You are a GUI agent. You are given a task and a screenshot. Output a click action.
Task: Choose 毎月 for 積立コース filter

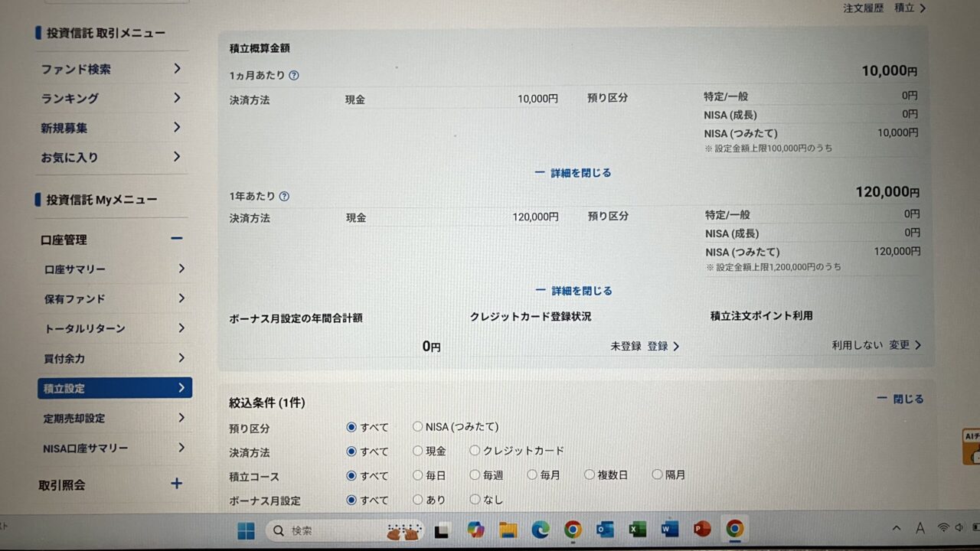[x=532, y=474]
